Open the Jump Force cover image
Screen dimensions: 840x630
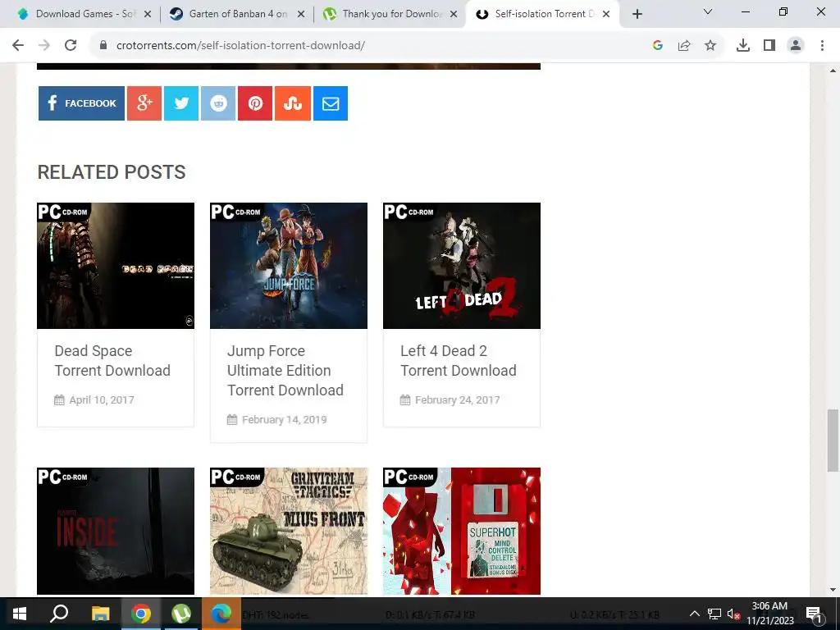click(x=289, y=266)
